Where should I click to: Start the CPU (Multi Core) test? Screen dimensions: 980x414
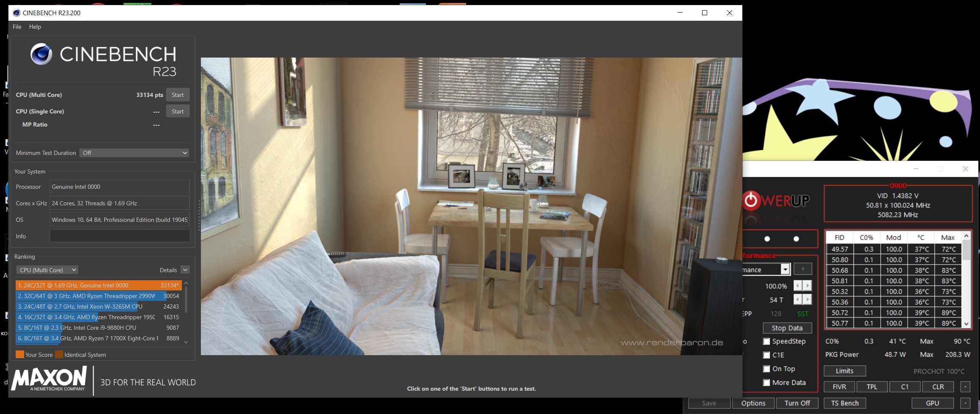pos(178,95)
